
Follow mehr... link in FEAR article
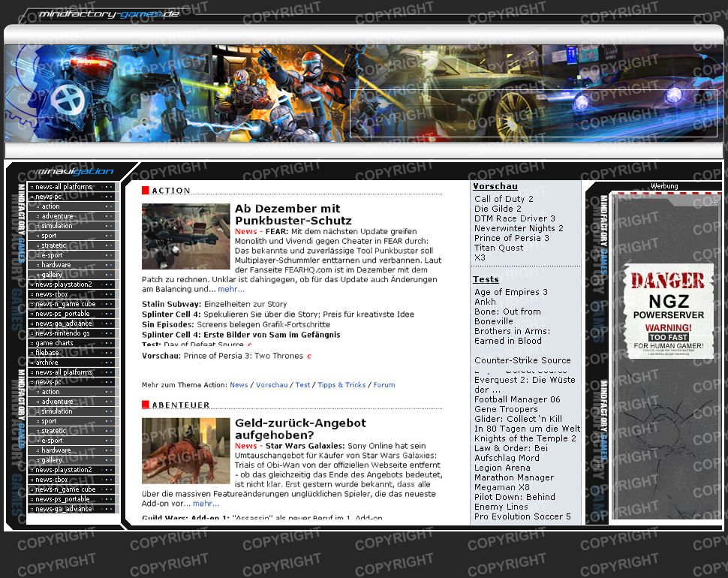coord(230,289)
